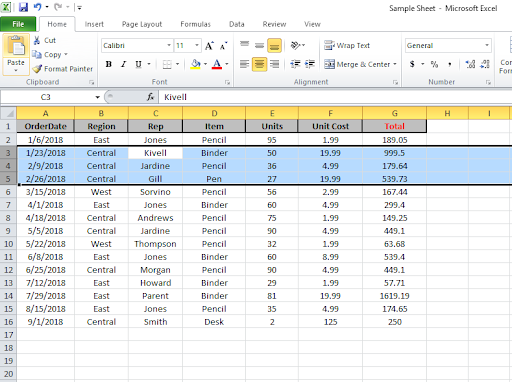Click the Increase Decimal icon
The height and width of the screenshot is (382, 512).
click(x=470, y=64)
